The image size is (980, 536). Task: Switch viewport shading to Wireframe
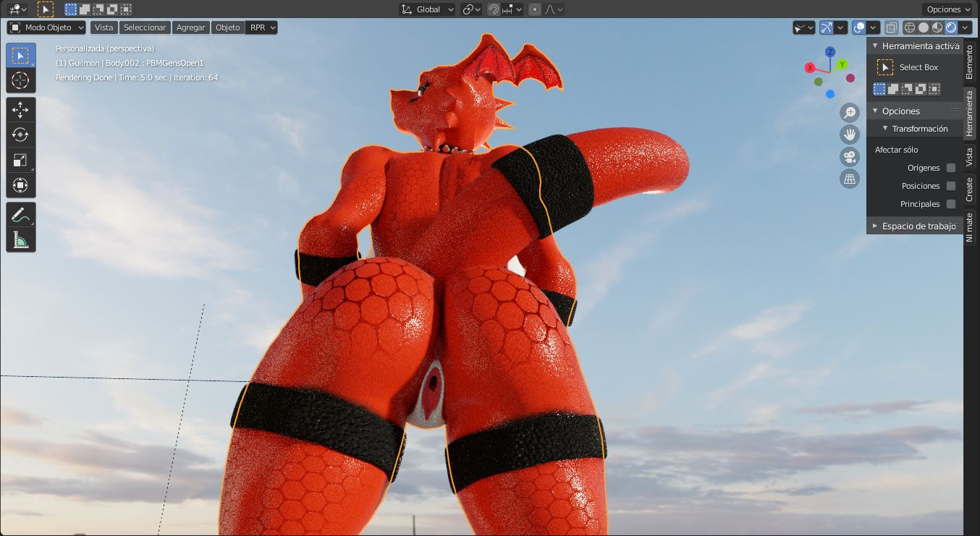[x=910, y=27]
